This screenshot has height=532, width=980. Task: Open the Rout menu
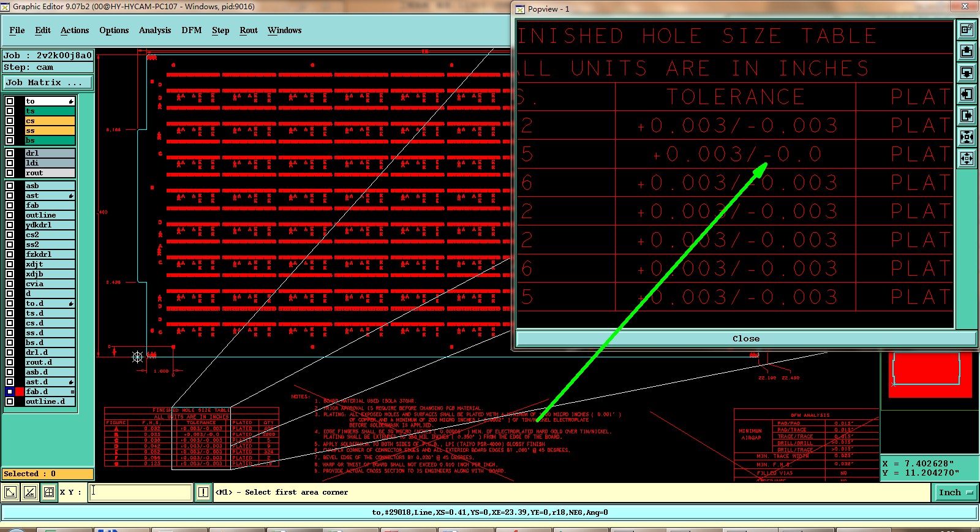pos(249,30)
